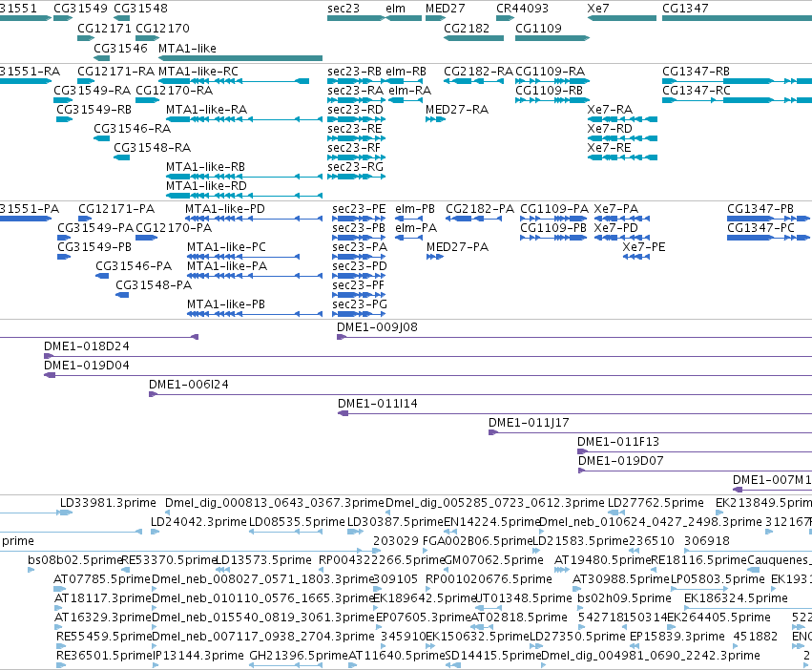Select protein MTA1-like-PD
812x670 pixels.
254,219
